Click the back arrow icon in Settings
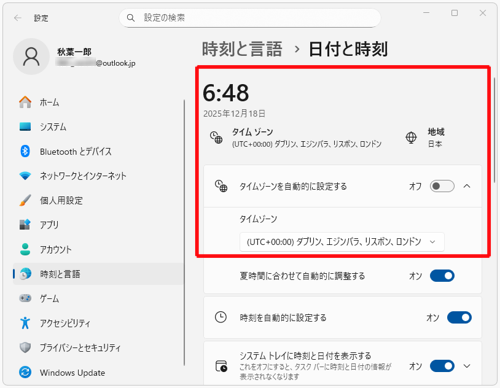The width and height of the screenshot is (500, 388). 18,18
